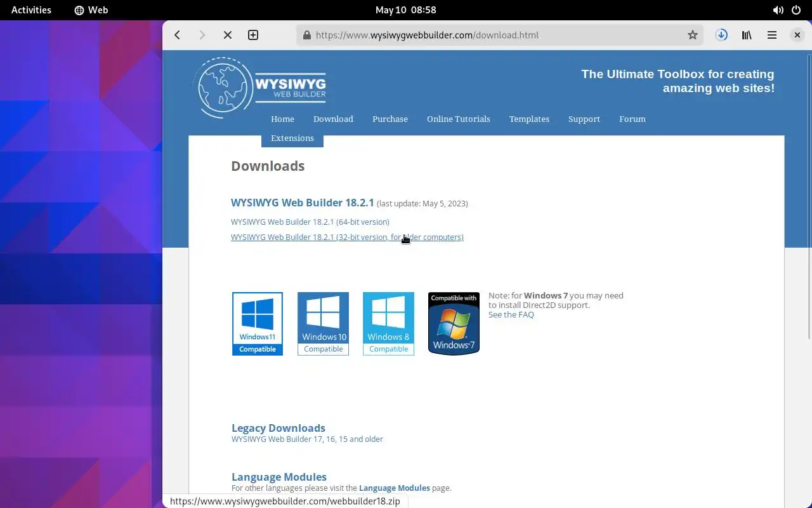Open the See the FAQ link
The image size is (812, 508).
tap(511, 314)
